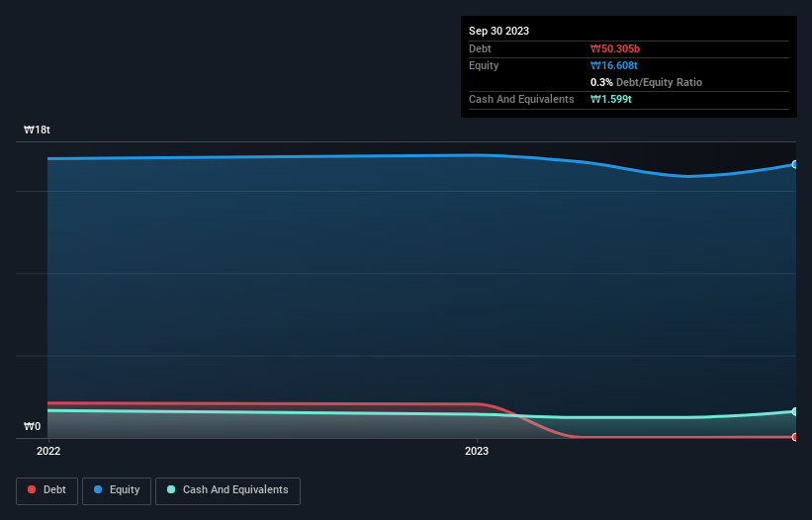Image resolution: width=812 pixels, height=520 pixels.
Task: Click the ₩50.305b debt value
Action: [615, 48]
